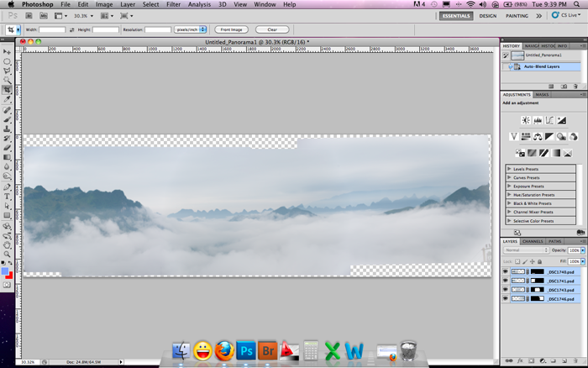Toggle visibility of the _DSC1743.psd layer

tap(505, 289)
